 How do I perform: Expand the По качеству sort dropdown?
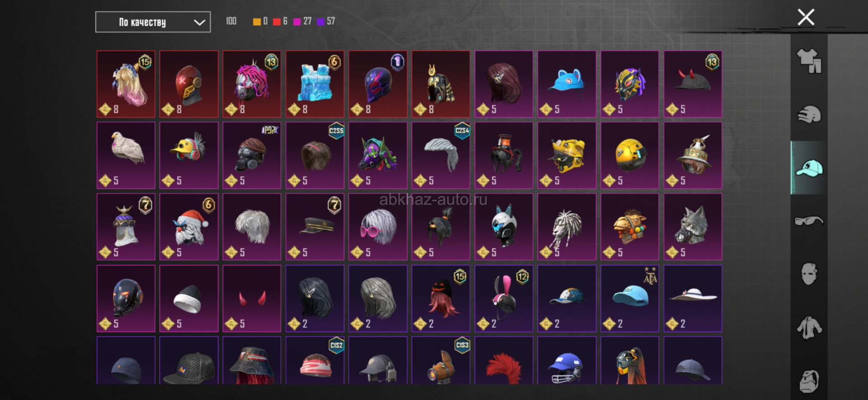153,22
